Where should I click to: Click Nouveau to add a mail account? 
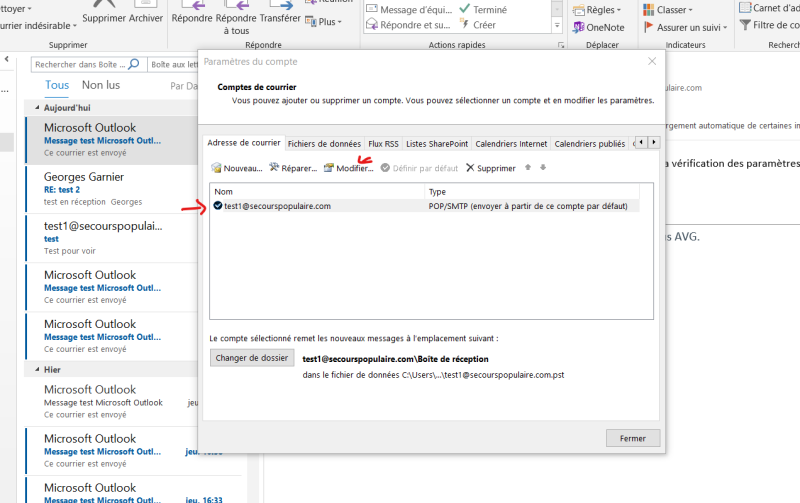click(237, 168)
